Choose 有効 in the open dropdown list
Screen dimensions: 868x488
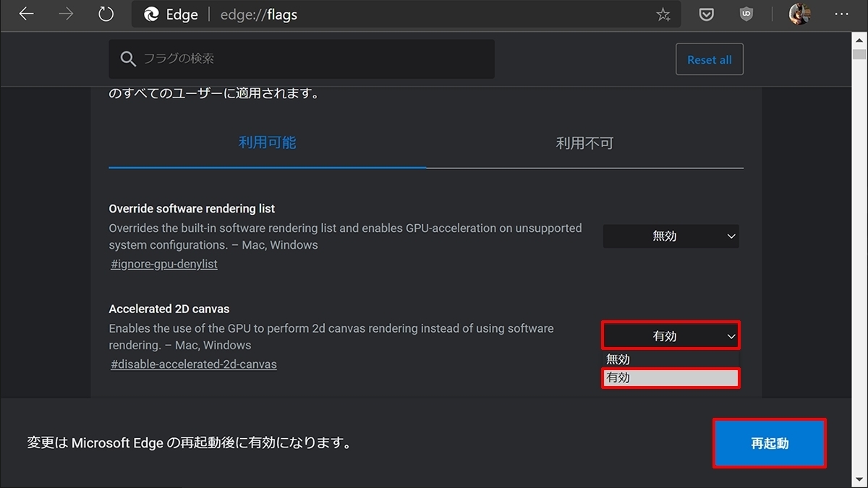click(x=671, y=377)
